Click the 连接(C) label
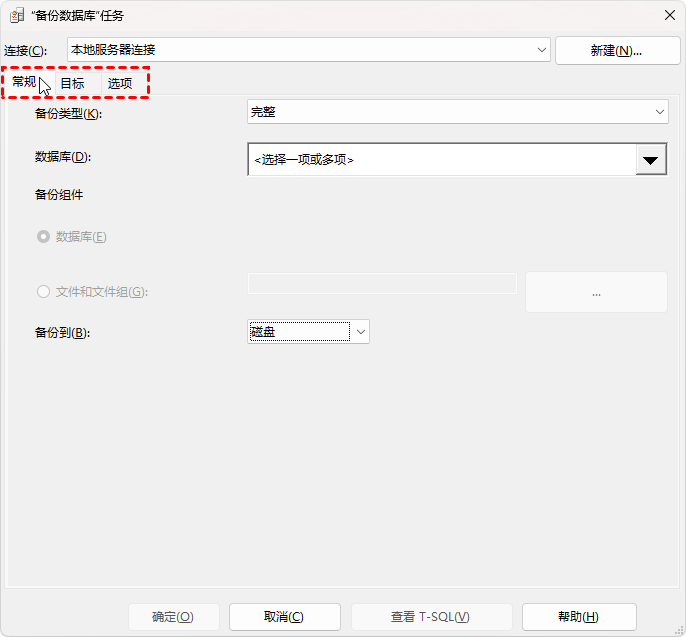The image size is (686, 637). coord(25,51)
